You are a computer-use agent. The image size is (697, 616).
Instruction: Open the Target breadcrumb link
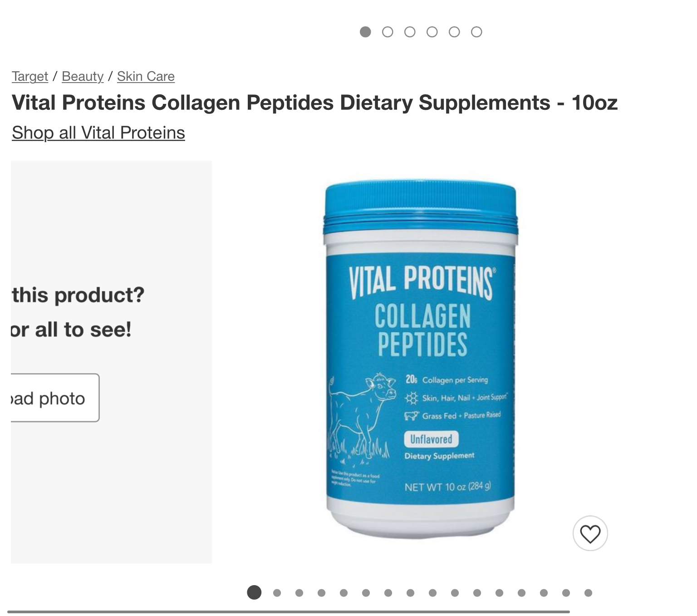30,76
